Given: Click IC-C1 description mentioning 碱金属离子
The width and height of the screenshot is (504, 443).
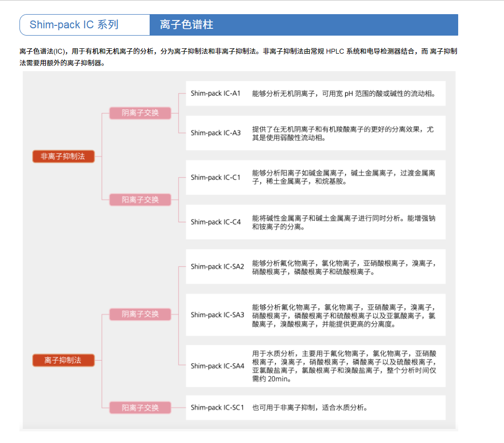Looking at the screenshot, I should tap(344, 177).
